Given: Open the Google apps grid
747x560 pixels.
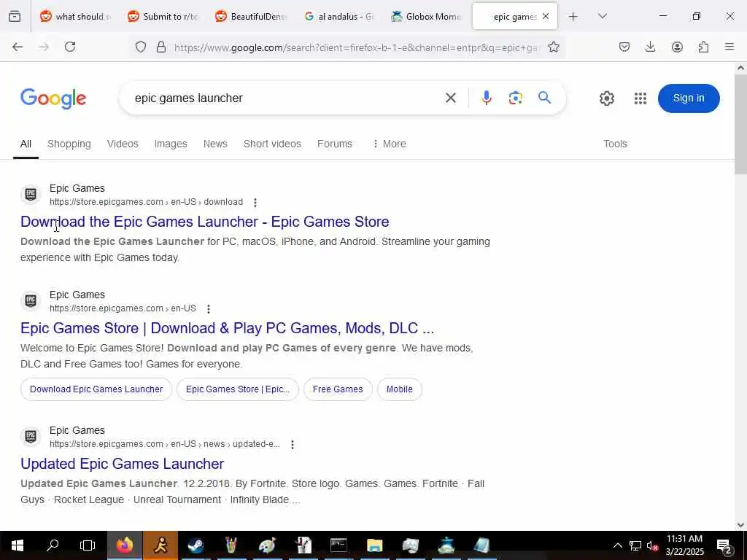Looking at the screenshot, I should [640, 98].
